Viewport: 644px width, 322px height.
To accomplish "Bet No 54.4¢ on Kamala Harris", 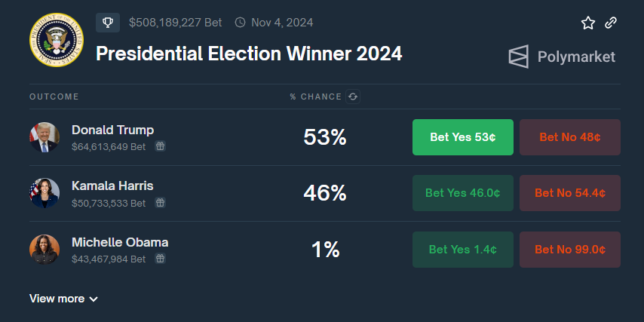I will (x=570, y=193).
